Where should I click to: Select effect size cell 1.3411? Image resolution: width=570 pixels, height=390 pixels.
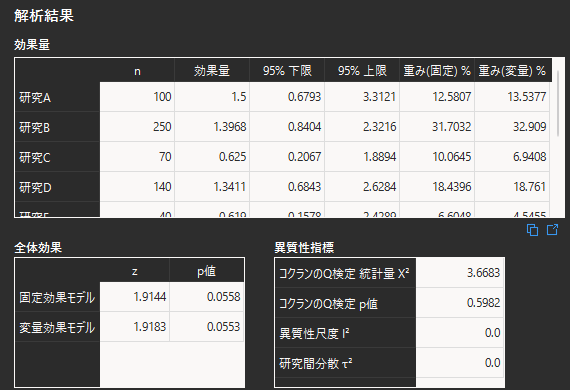(x=212, y=187)
